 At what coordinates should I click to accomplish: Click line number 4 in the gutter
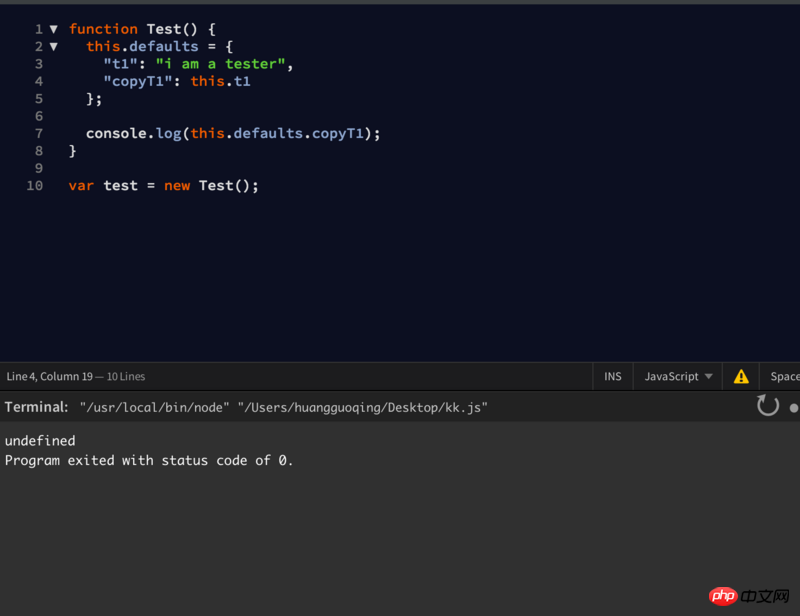[39, 82]
